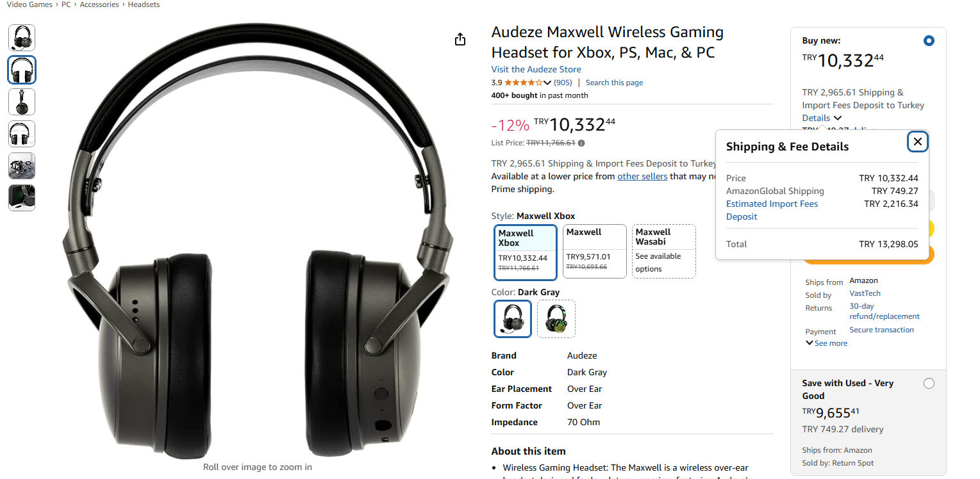This screenshot has height=479, width=980.
Task: Choose the green camo color swatch
Action: coord(556,319)
